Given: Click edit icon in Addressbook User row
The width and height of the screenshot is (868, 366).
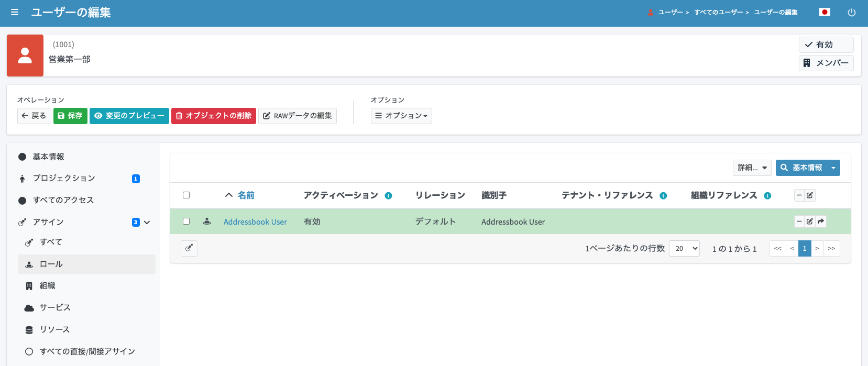Looking at the screenshot, I should click(x=810, y=221).
